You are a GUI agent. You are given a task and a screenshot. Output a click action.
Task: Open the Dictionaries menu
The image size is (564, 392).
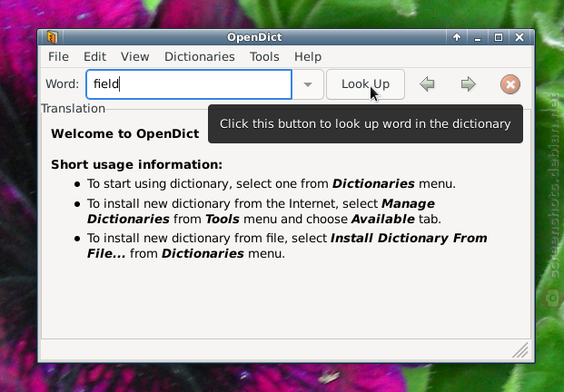point(200,57)
